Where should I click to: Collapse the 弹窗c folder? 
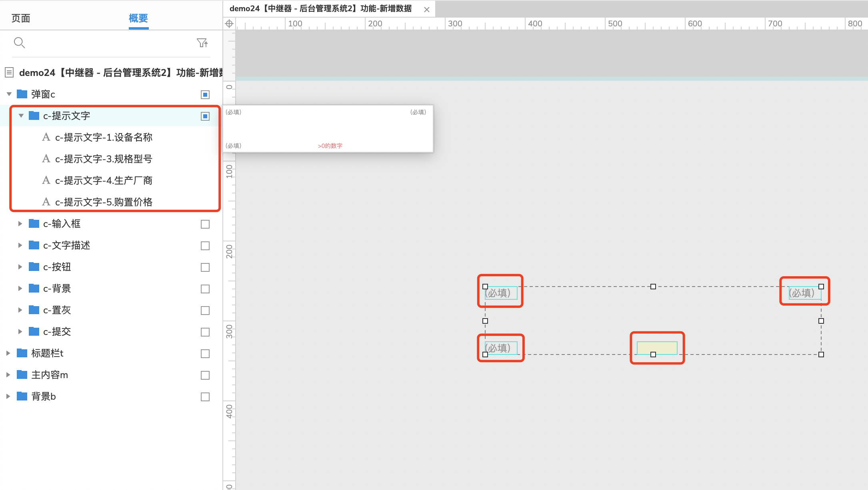point(9,94)
